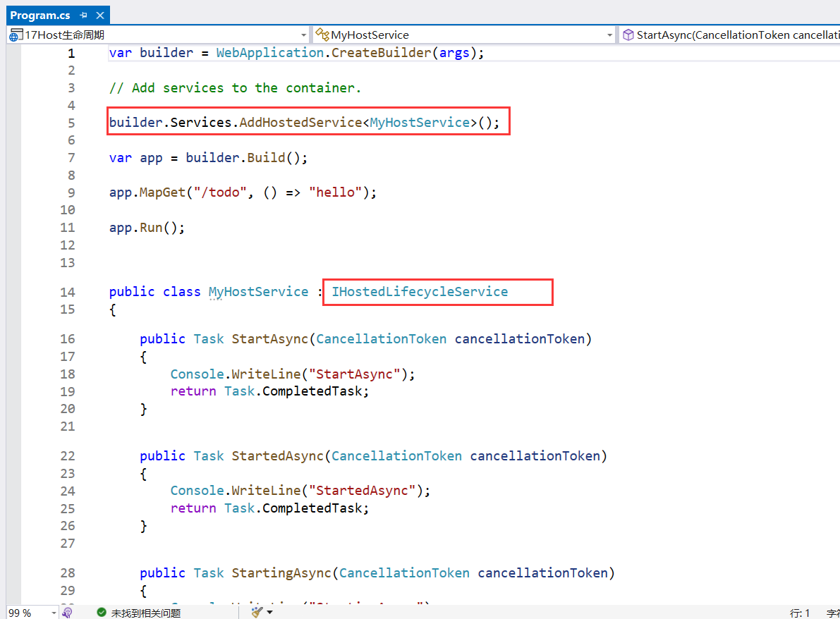This screenshot has width=840, height=619.
Task: Click the MyHostService class name on line 14
Action: click(x=258, y=292)
